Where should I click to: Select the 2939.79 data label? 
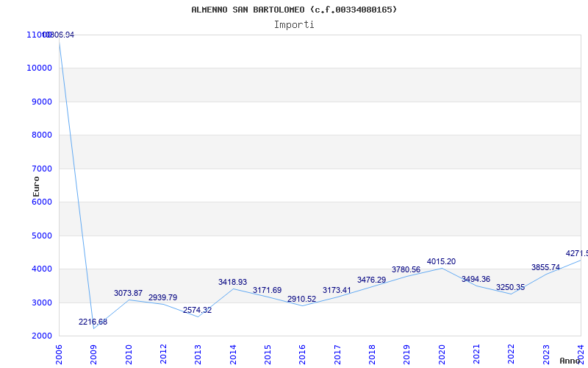point(162,298)
